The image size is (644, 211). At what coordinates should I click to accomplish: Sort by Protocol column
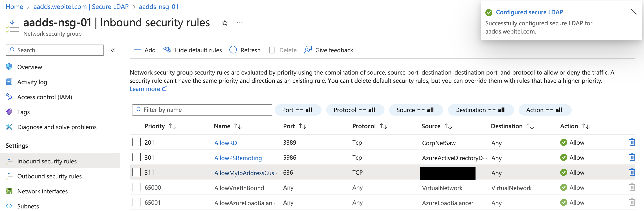pyautogui.click(x=370, y=126)
